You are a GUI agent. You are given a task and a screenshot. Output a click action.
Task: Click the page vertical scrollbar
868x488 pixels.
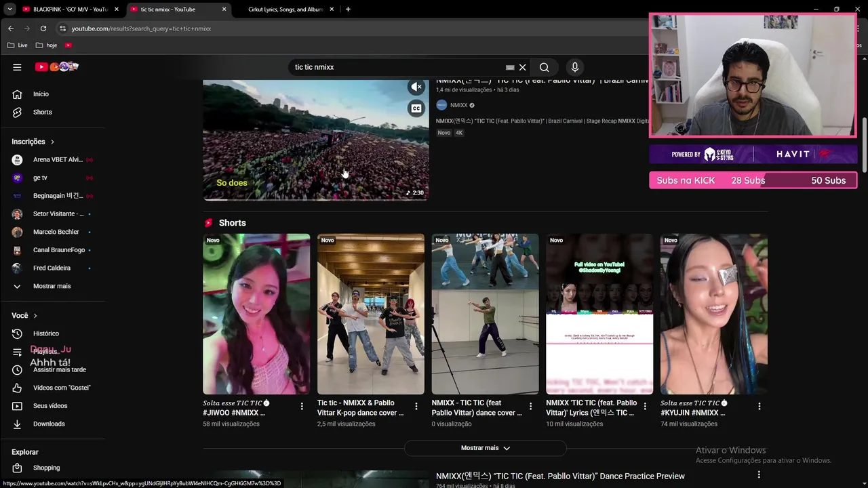pos(864,145)
